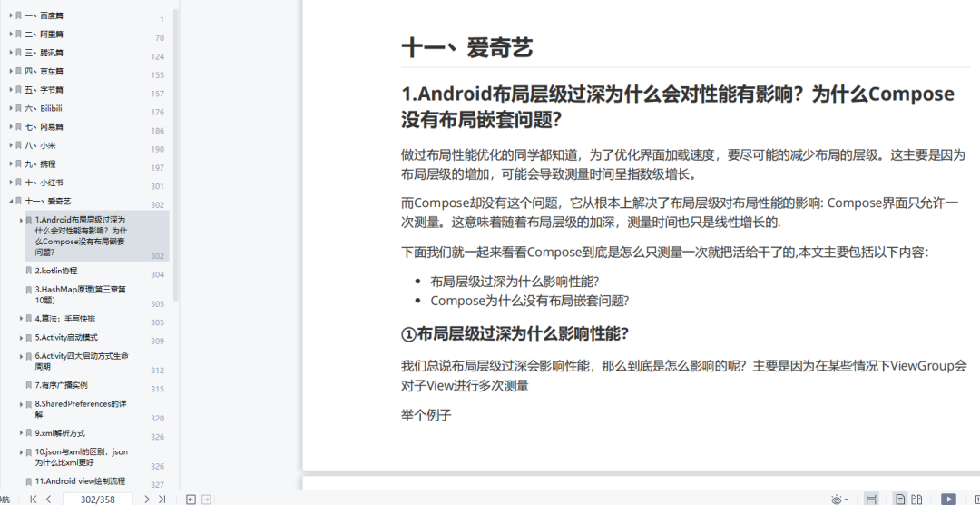Click the subheading ①布局层级过深为什么影响性能?

click(514, 333)
